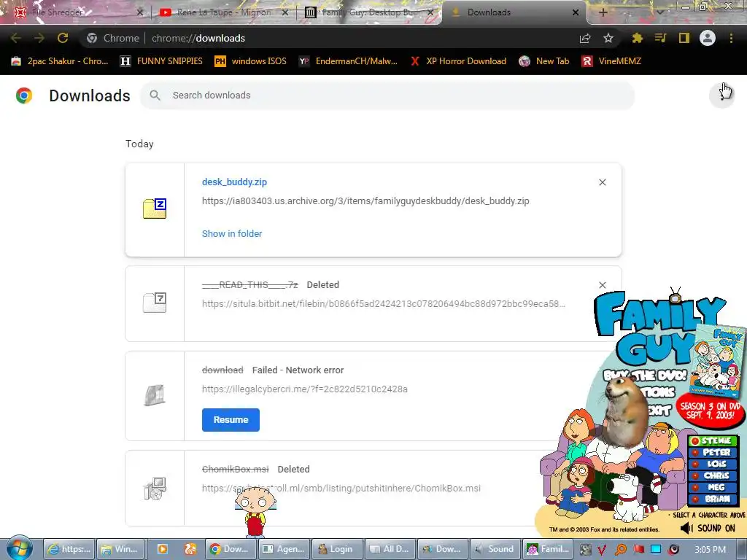This screenshot has width=747, height=560.
Task: Open media player taskbar icon
Action: coord(163,549)
